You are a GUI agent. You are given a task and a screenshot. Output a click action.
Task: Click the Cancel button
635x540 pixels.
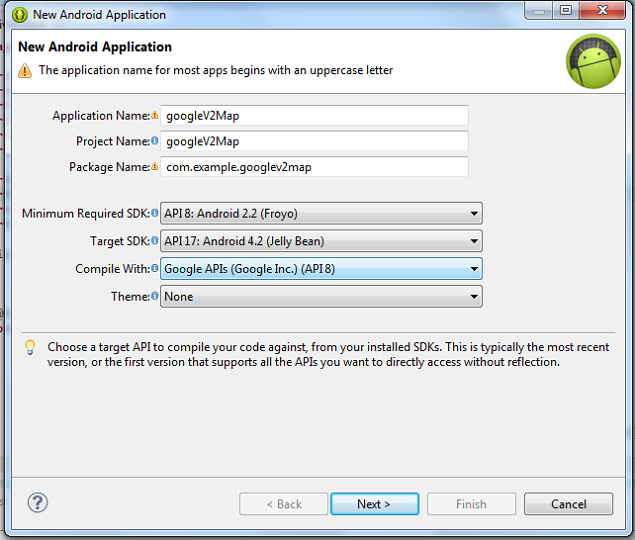pos(568,504)
